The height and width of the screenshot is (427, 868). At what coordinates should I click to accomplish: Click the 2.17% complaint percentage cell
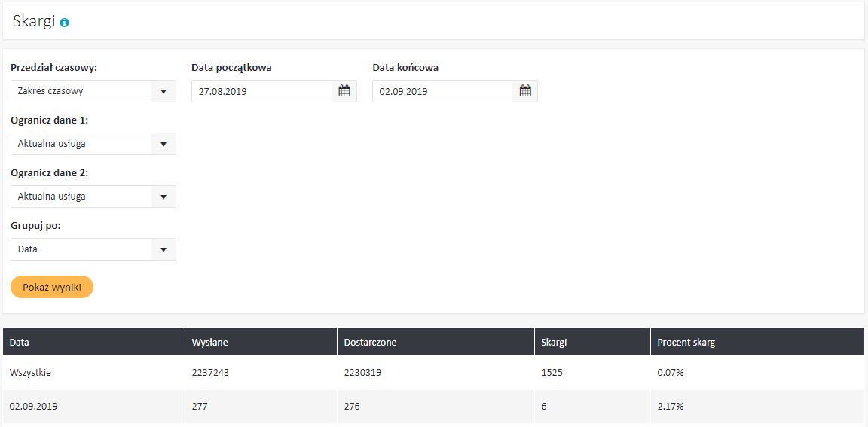tap(670, 407)
